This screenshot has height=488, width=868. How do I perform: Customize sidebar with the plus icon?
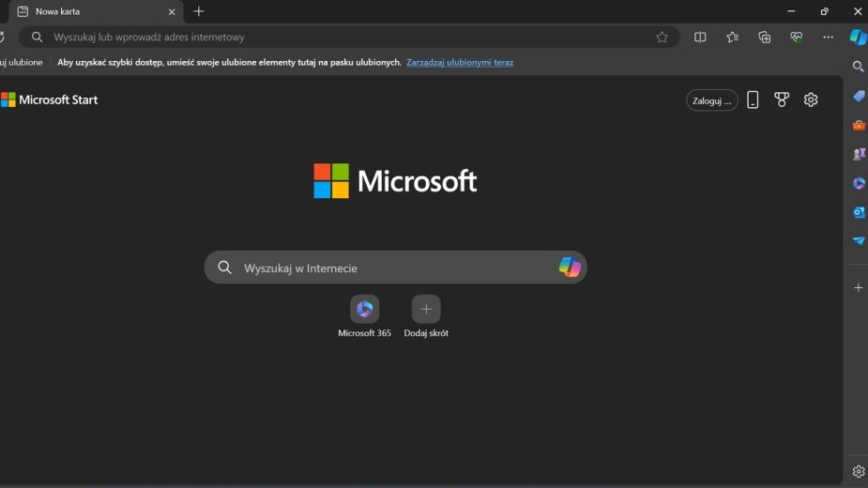tap(859, 288)
